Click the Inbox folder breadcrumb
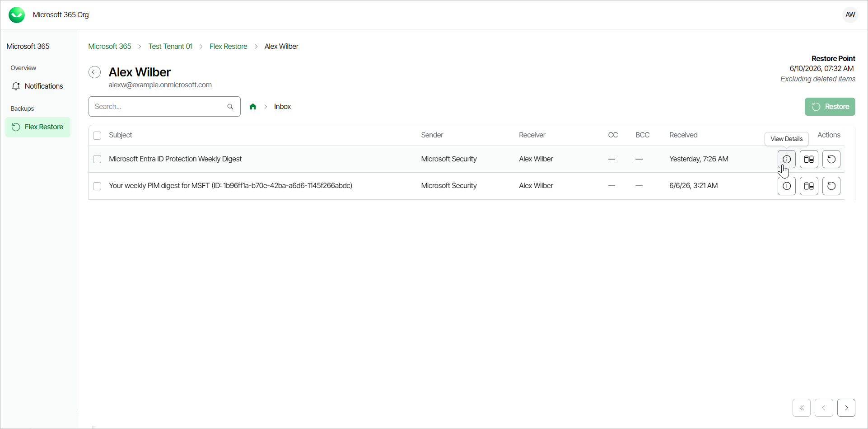 coord(282,107)
